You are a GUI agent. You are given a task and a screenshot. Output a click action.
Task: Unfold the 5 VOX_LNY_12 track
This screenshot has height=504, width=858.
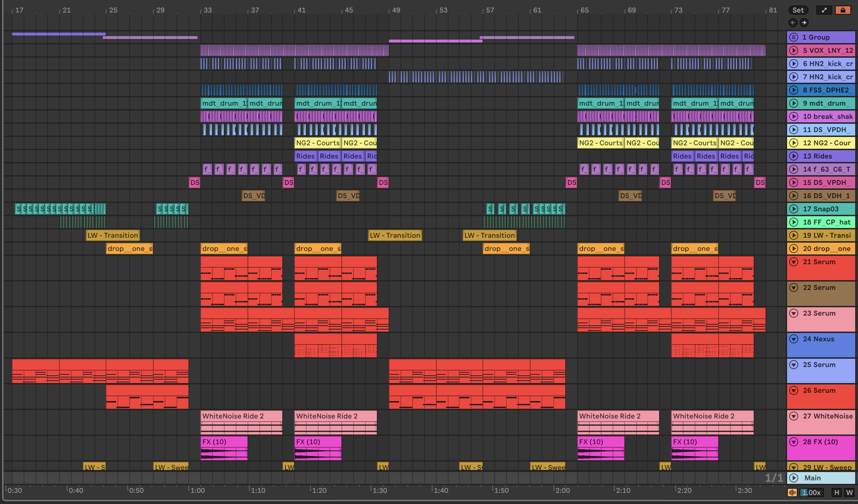coord(794,50)
